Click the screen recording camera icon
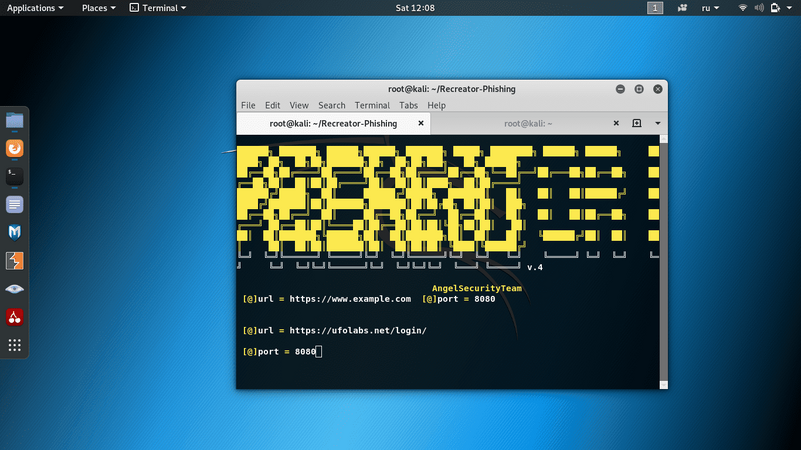The width and height of the screenshot is (801, 450). point(682,8)
